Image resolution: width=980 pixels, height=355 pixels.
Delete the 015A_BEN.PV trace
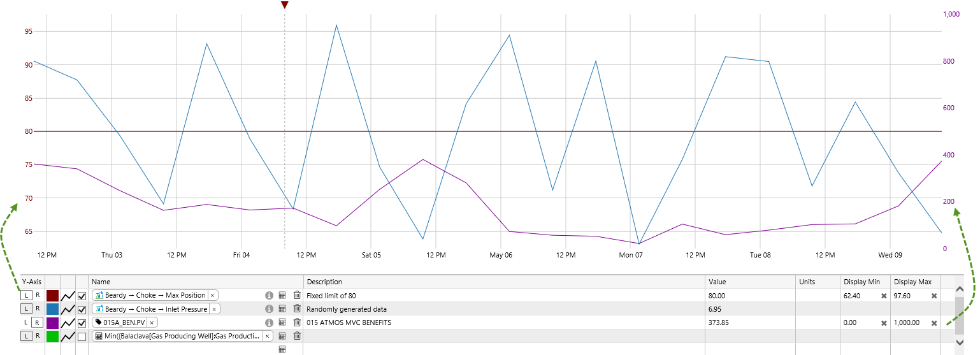[297, 322]
